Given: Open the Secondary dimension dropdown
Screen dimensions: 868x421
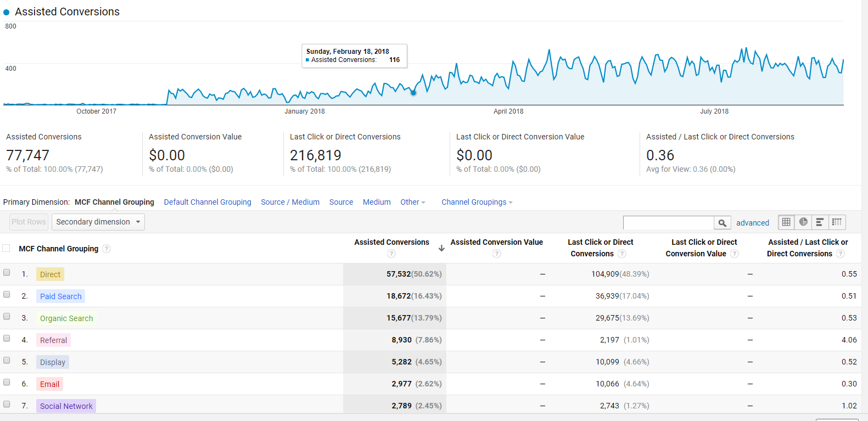Looking at the screenshot, I should [x=98, y=222].
